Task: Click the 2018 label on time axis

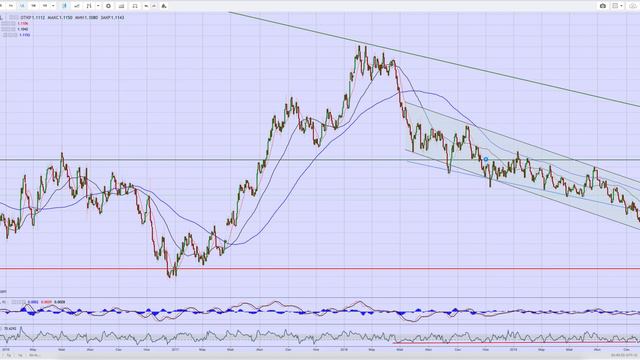Action: (x=344, y=350)
